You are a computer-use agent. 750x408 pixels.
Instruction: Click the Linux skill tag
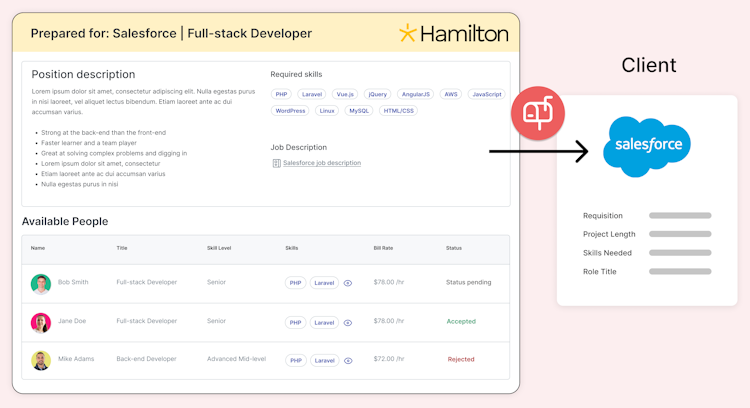(327, 110)
